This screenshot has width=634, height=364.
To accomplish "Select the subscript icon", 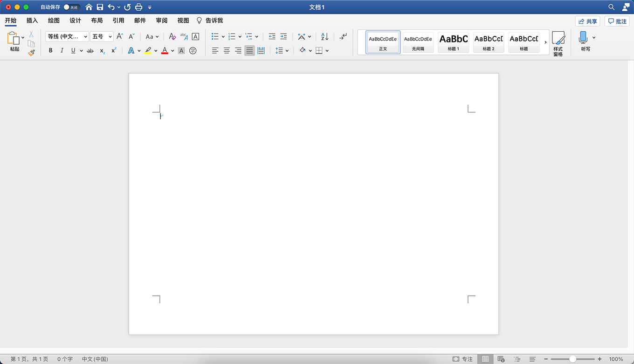I will pos(102,50).
